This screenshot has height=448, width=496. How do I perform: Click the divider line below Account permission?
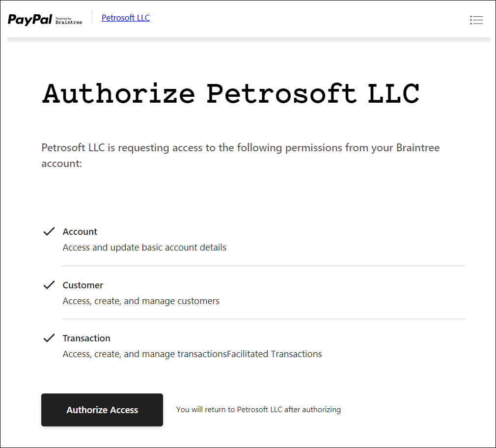coord(264,266)
